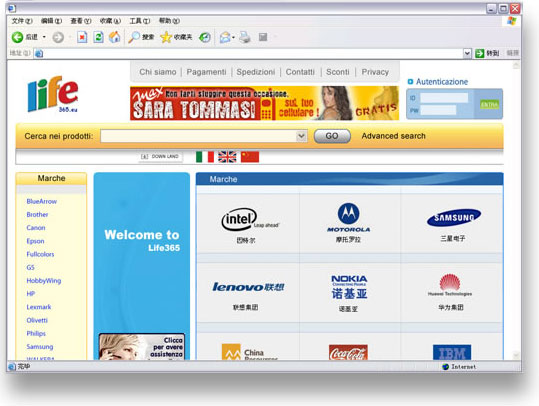This screenshot has height=406, width=539.
Task: Click the Search magnifier toolbar icon
Action: pos(134,37)
